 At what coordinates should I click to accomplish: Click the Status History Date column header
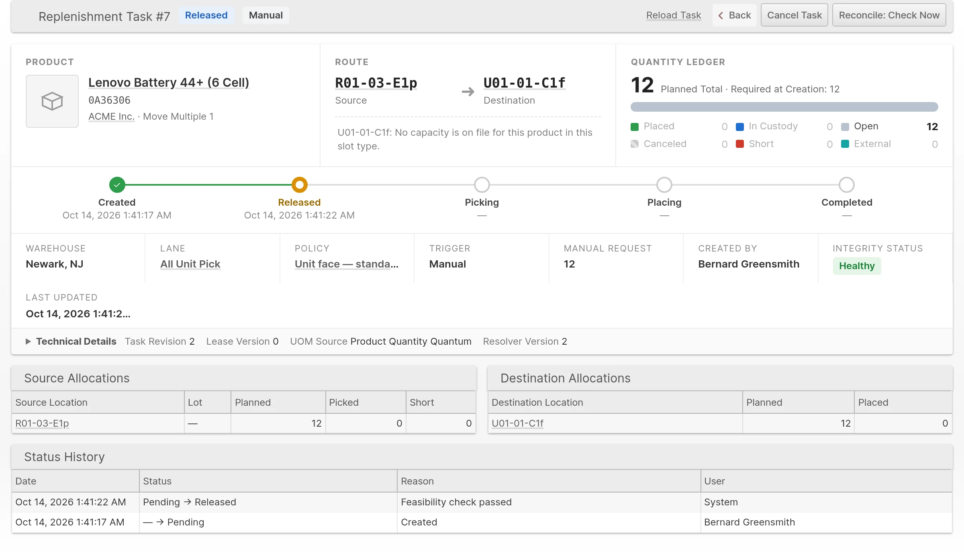click(75, 481)
